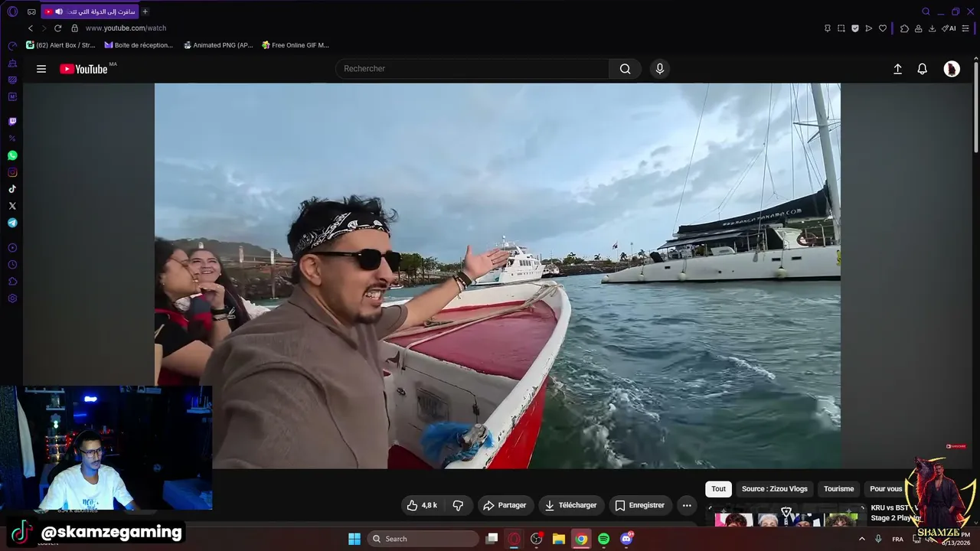Go back to the previous page
980x551 pixels.
click(31, 28)
